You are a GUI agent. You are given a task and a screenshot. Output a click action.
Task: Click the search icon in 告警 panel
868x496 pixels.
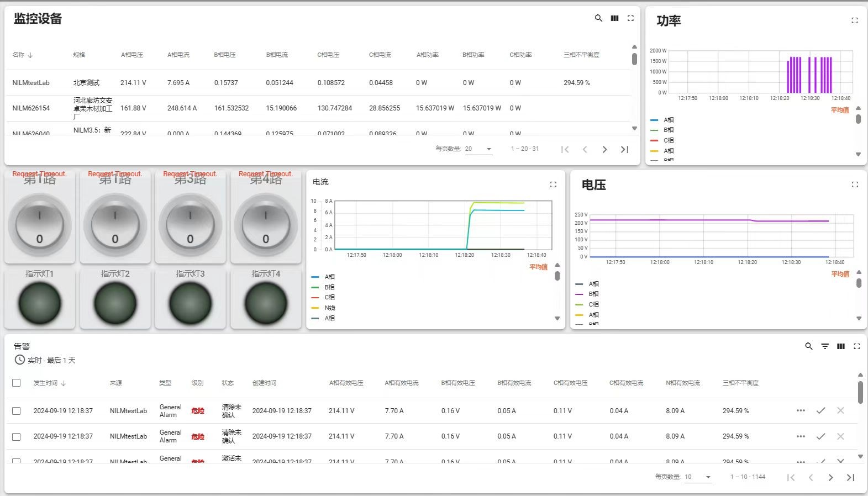(809, 346)
